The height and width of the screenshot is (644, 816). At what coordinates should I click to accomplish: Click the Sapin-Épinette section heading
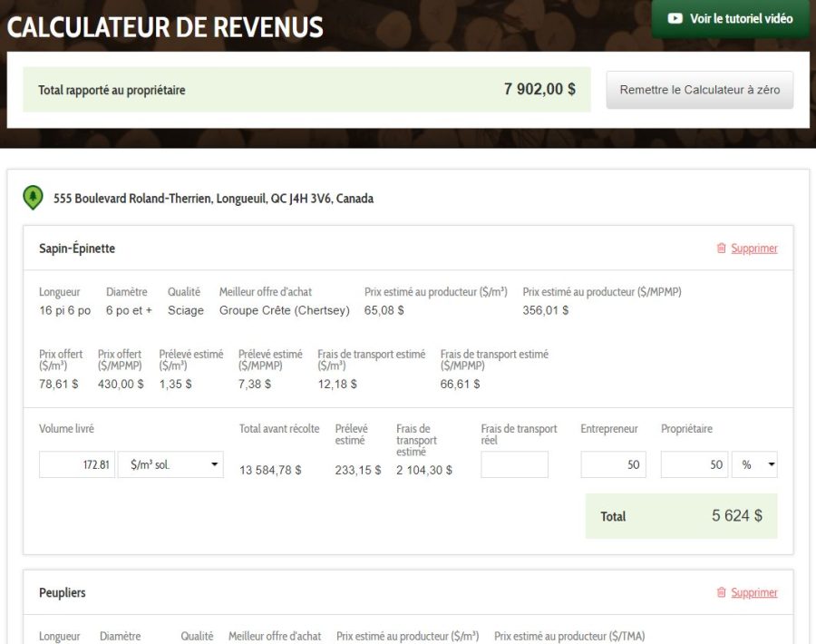click(x=77, y=249)
